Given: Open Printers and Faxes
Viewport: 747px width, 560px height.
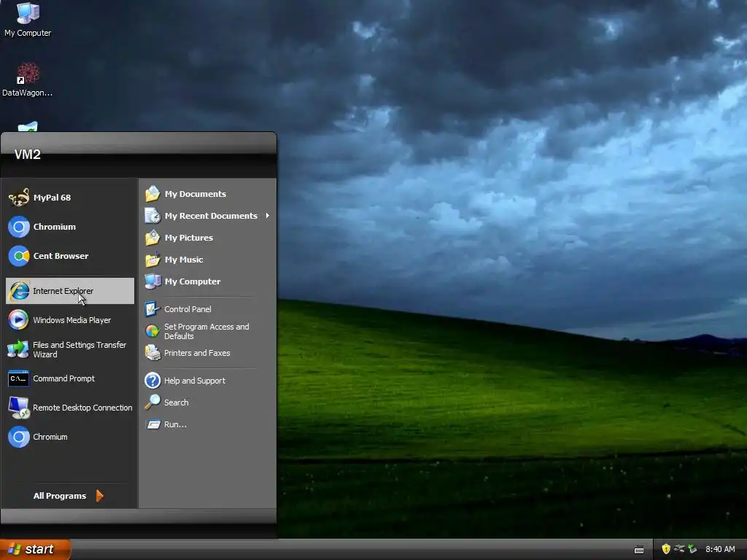Looking at the screenshot, I should pyautogui.click(x=207, y=353).
